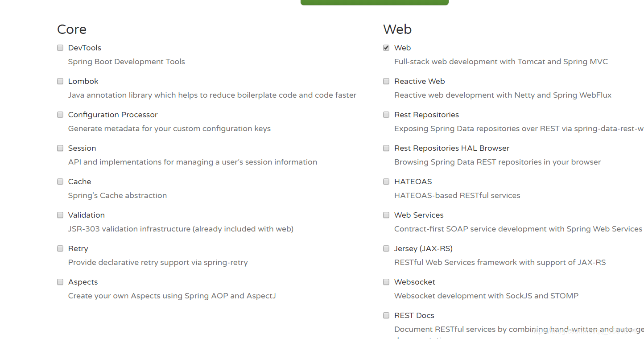Image resolution: width=644 pixels, height=339 pixels.
Task: Tick the REST Docs checkbox
Action: [386, 315]
